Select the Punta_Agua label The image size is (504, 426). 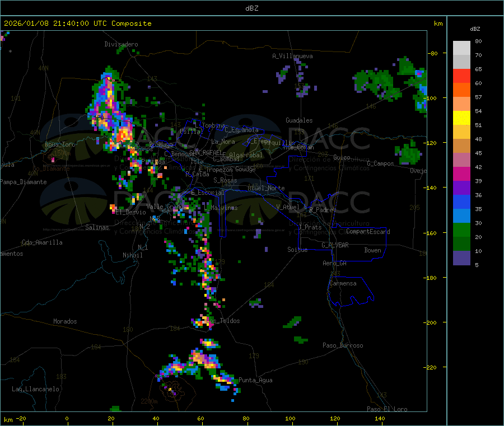tap(255, 380)
